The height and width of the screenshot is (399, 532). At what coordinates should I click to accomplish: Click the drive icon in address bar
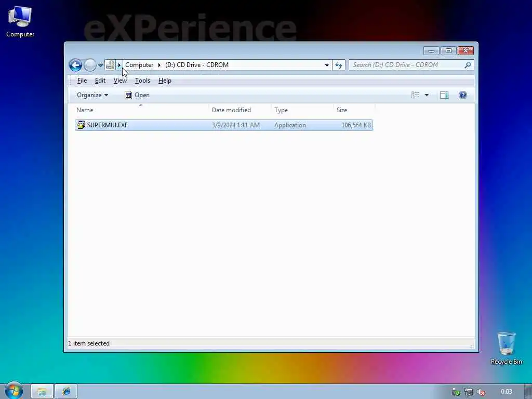point(110,65)
